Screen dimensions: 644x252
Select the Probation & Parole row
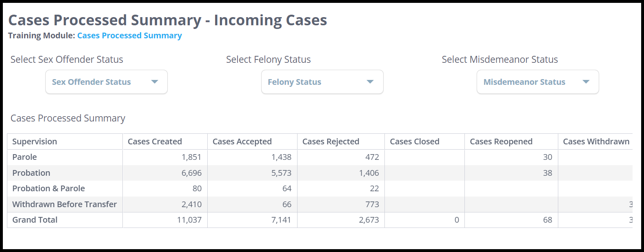tap(48, 188)
